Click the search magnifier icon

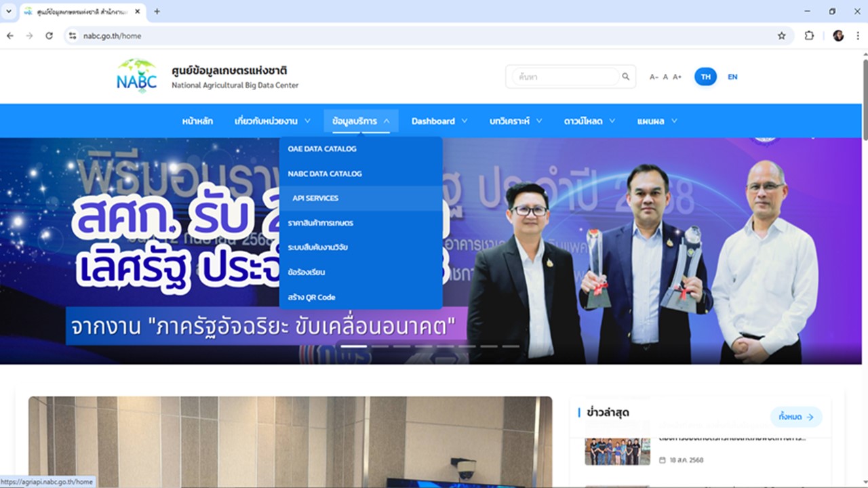(x=625, y=77)
